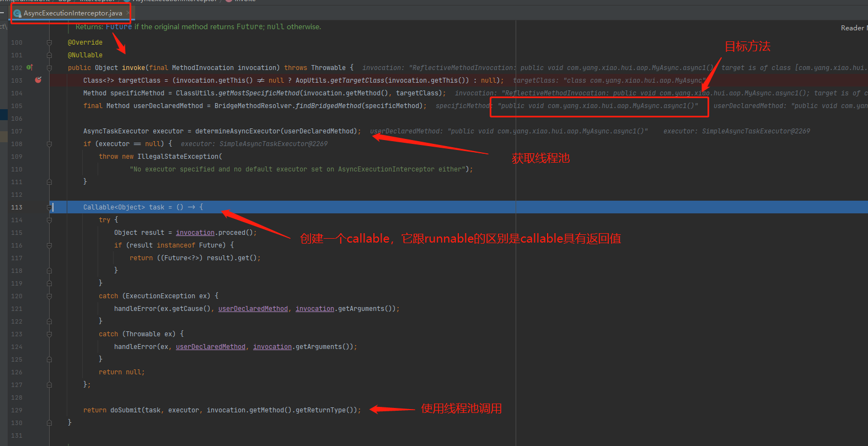The height and width of the screenshot is (446, 868).
Task: Click the fold end marker at line 111
Action: (49, 182)
